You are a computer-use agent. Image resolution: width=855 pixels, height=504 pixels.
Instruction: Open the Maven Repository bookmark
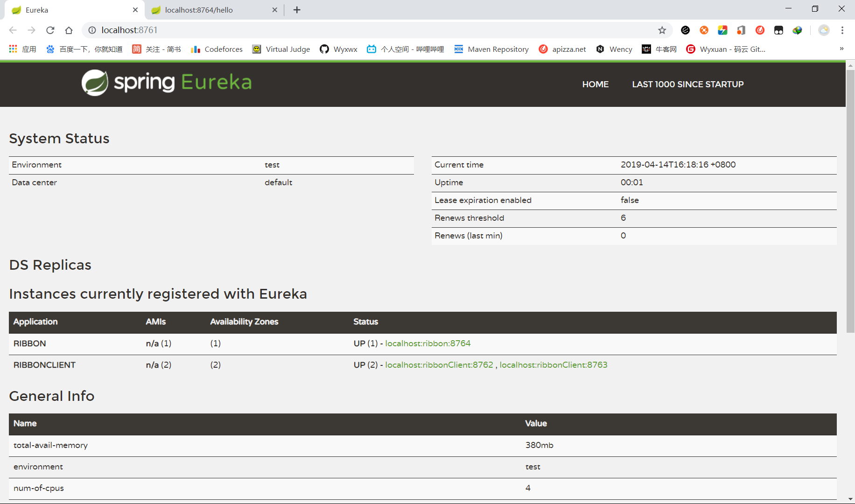click(x=491, y=49)
